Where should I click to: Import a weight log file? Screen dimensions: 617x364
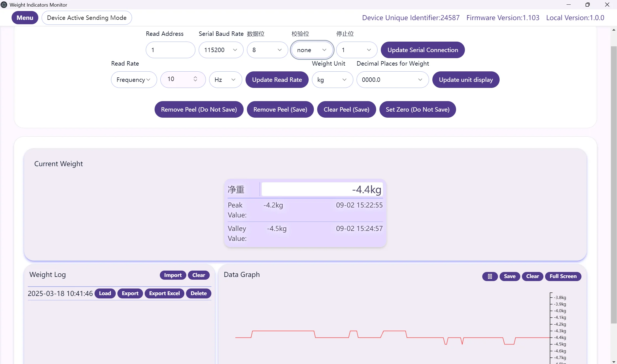coord(173,275)
